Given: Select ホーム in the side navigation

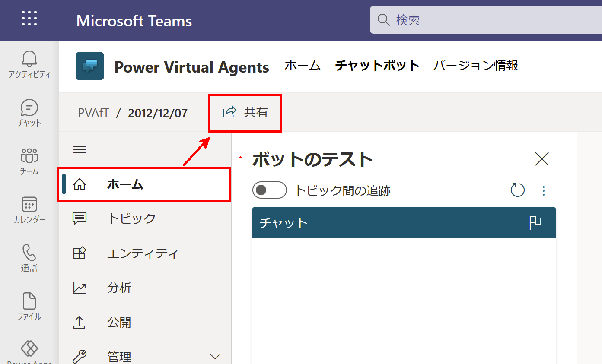Looking at the screenshot, I should coord(144,185).
